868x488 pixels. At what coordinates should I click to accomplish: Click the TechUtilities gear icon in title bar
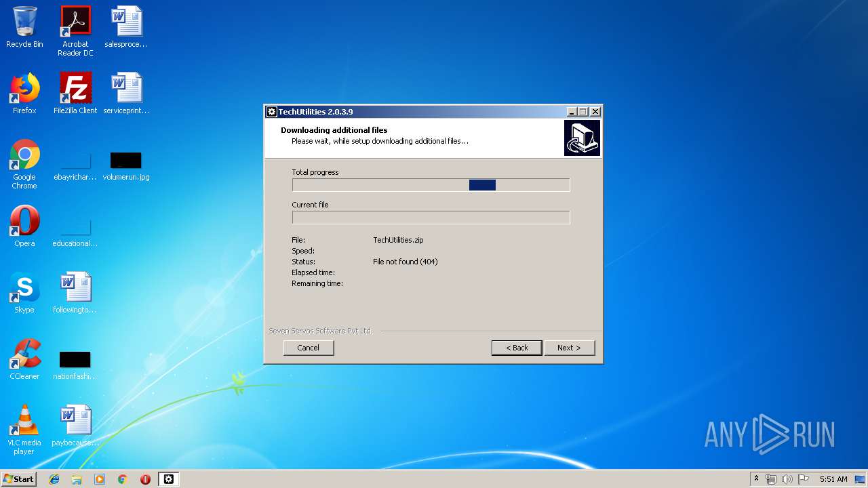click(x=271, y=112)
